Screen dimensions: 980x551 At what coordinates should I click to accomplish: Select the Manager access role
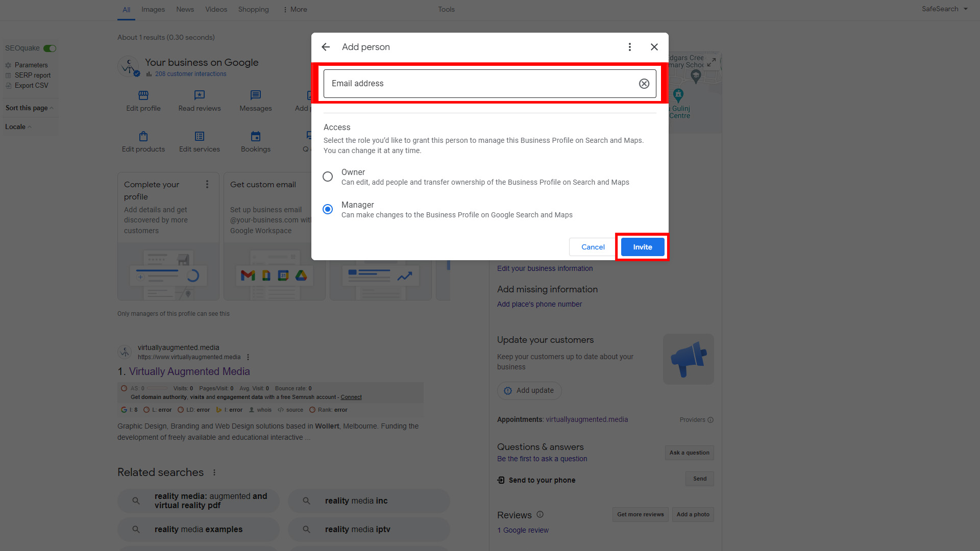tap(328, 209)
